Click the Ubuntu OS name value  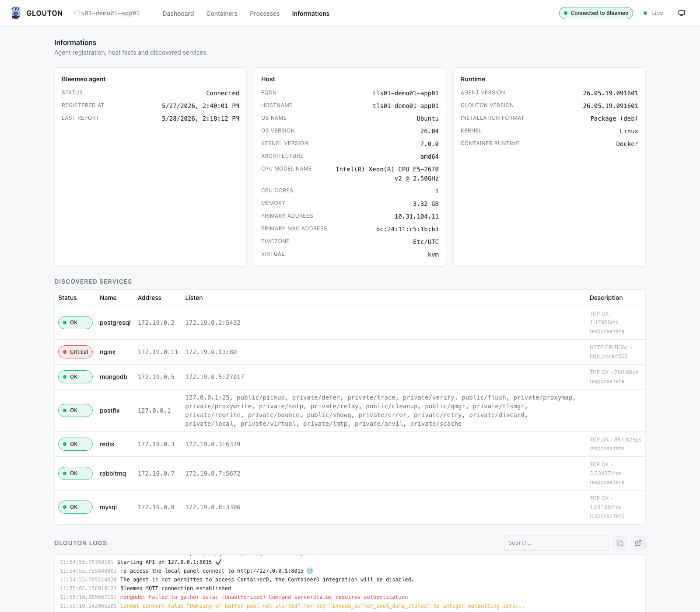(x=427, y=118)
